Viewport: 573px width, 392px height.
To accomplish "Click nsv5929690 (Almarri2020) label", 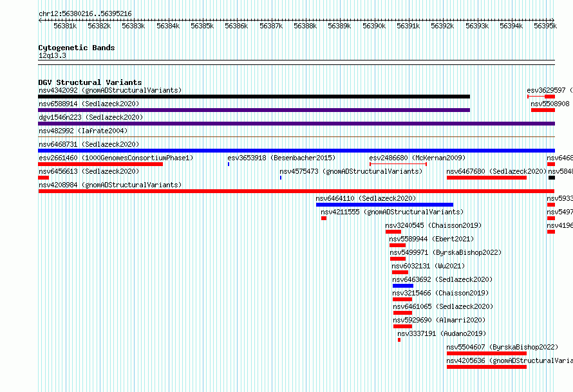I will click(439, 320).
